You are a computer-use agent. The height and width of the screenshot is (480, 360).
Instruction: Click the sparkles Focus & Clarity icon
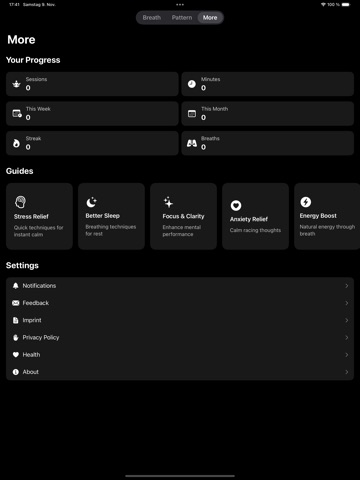[x=168, y=202]
